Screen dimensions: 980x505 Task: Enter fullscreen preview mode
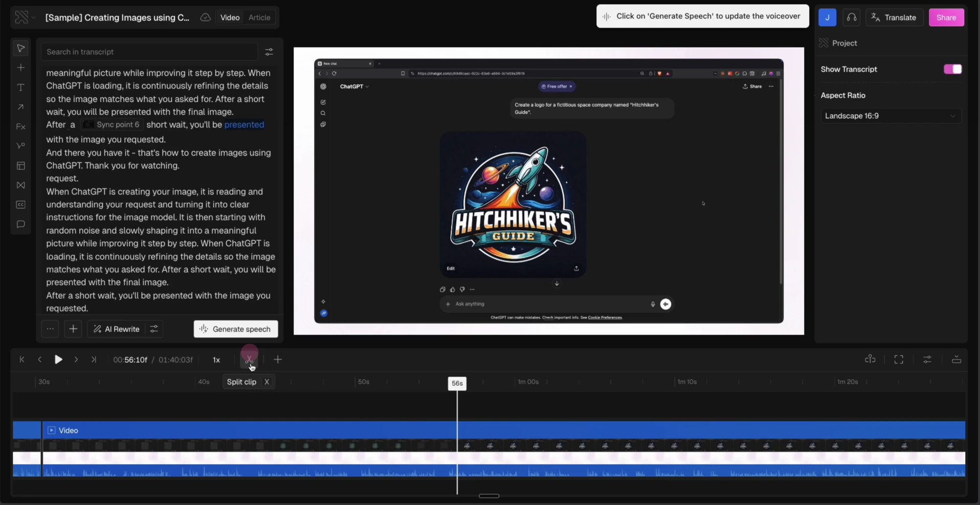899,360
